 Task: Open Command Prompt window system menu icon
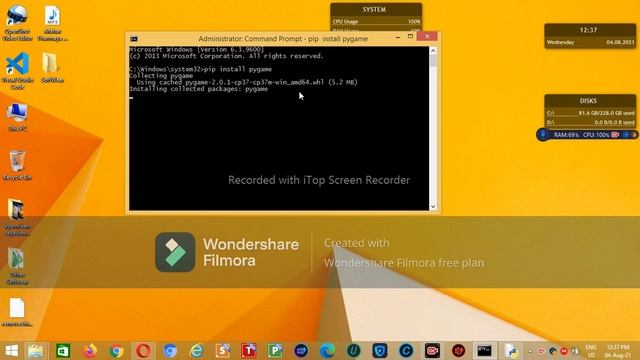pyautogui.click(x=134, y=39)
